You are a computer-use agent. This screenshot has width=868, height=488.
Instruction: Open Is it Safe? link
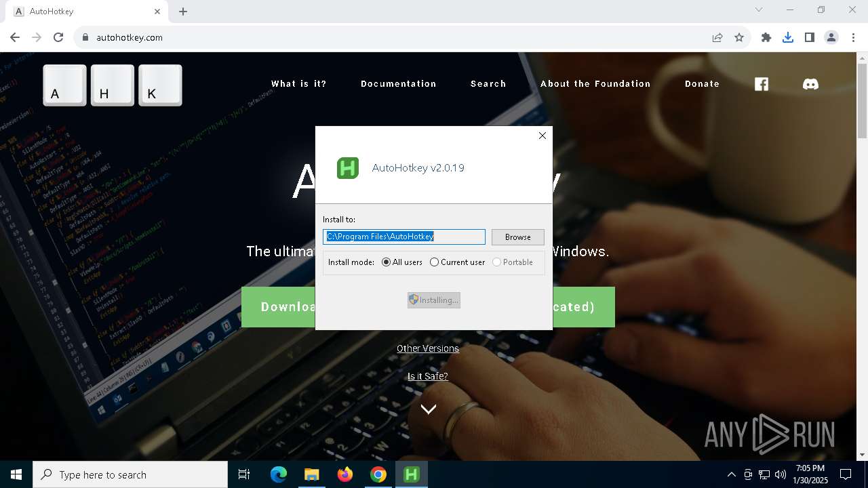tap(428, 376)
